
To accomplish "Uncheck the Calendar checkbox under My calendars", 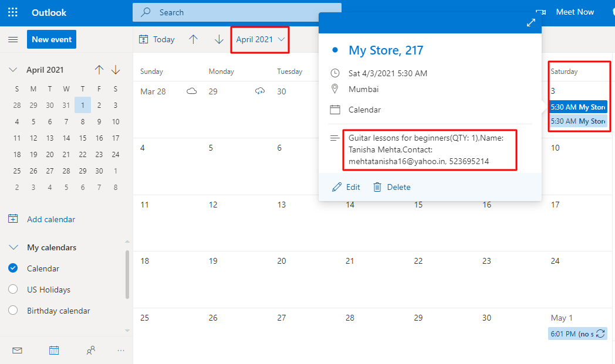I will [13, 268].
